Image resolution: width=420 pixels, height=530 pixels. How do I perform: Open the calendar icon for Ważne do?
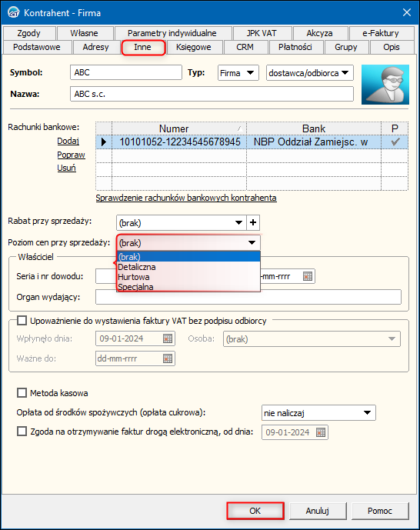click(x=168, y=358)
